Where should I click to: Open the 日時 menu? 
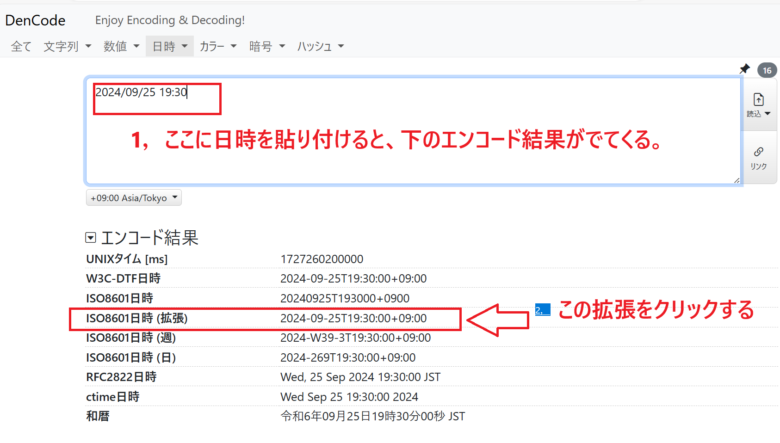[169, 46]
